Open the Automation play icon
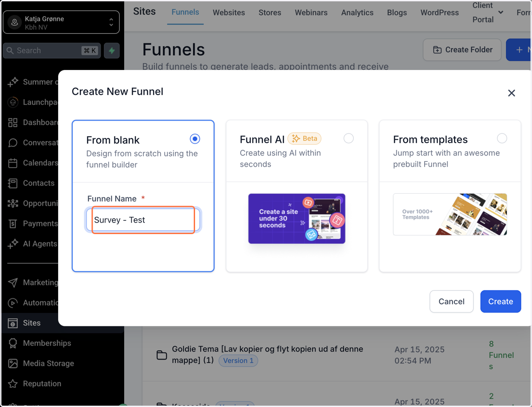Image resolution: width=532 pixels, height=407 pixels. point(13,303)
